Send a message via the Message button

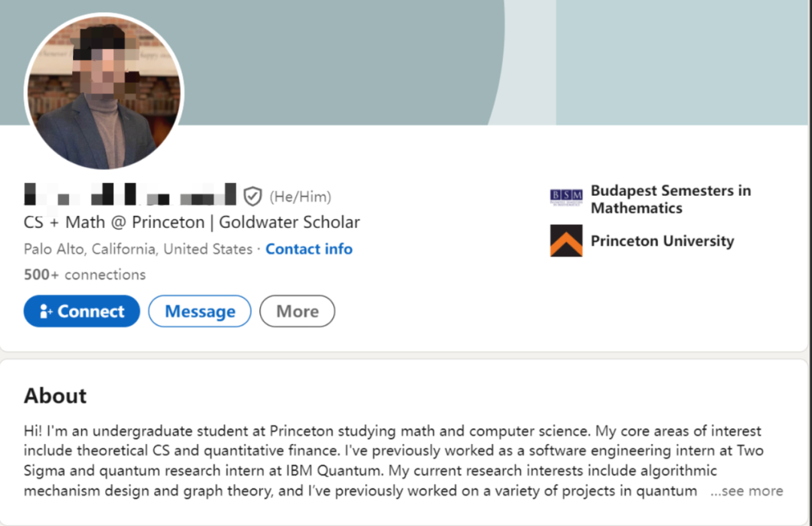pos(199,312)
